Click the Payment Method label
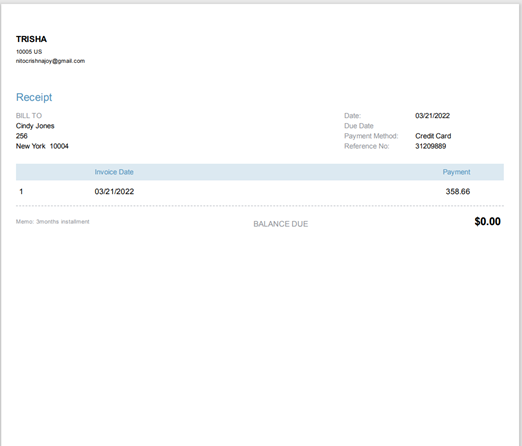This screenshot has width=522, height=446. point(371,136)
